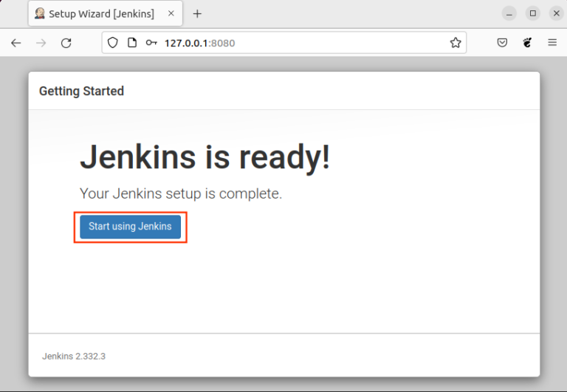
Task: Close the Setup Wizard [Jenkins] tab
Action: click(x=171, y=13)
